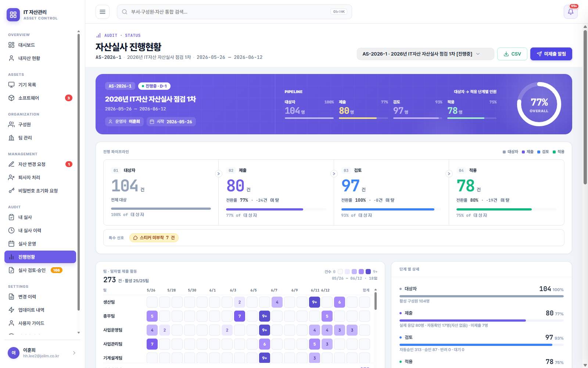Viewport: 588px width, 368px height.
Task: Click hh.lee2@jeilm.co.kr email text
Action: tap(41, 356)
